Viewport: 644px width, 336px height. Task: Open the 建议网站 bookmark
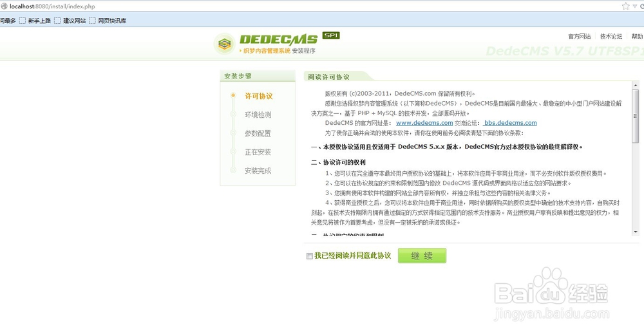(70, 21)
